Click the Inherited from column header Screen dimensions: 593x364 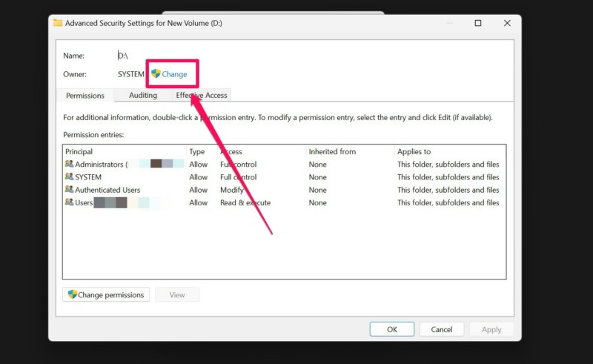(x=332, y=151)
